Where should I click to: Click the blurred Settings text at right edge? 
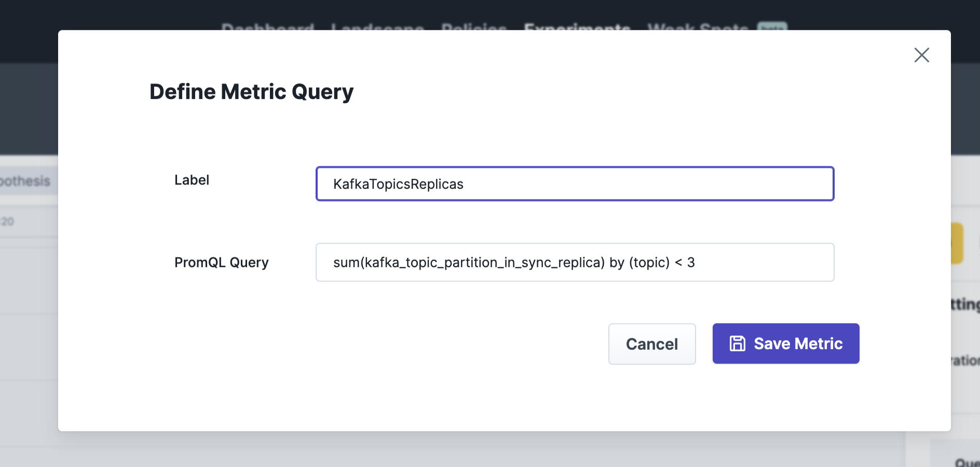click(965, 304)
